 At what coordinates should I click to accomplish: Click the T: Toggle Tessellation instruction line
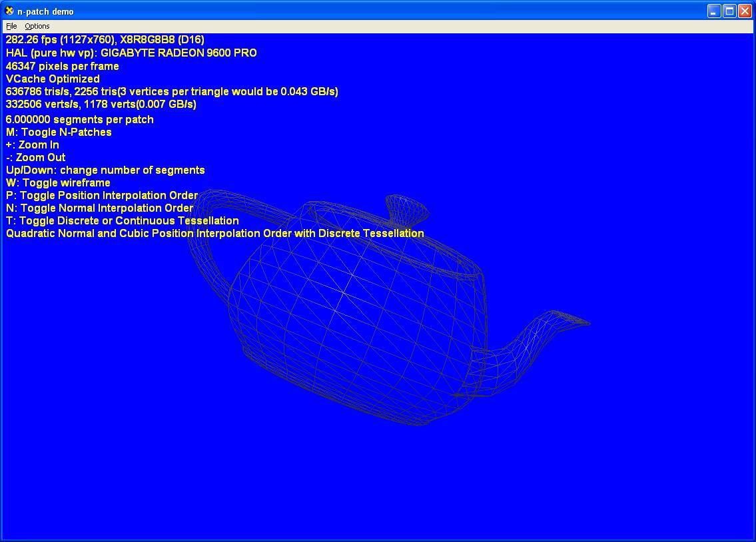tap(122, 220)
